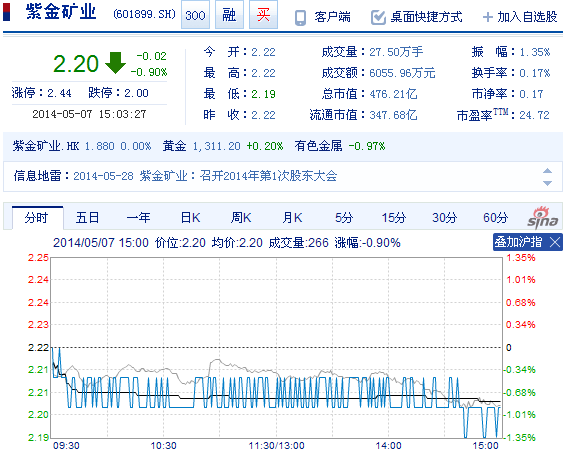Open 紫金矿业.HK quote link
The height and width of the screenshot is (451, 563).
[46, 146]
